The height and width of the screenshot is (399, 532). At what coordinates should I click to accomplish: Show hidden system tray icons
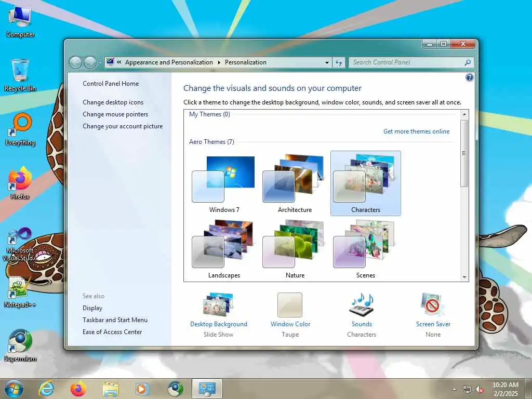coord(454,390)
